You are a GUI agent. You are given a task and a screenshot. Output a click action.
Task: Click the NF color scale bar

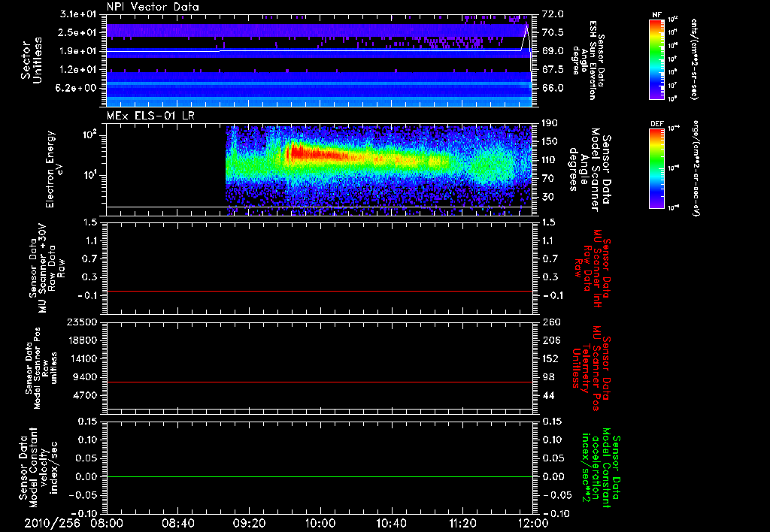click(x=657, y=59)
